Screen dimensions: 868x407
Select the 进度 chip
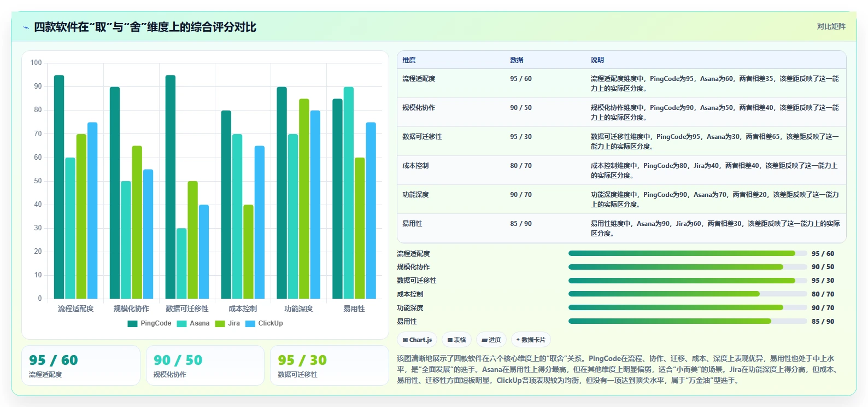point(491,340)
